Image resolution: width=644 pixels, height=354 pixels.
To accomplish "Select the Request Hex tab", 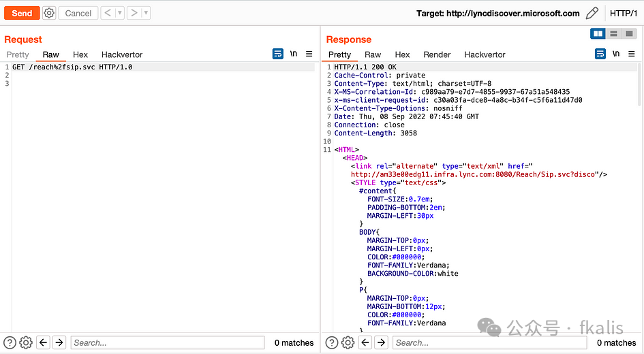I will pyautogui.click(x=80, y=54).
